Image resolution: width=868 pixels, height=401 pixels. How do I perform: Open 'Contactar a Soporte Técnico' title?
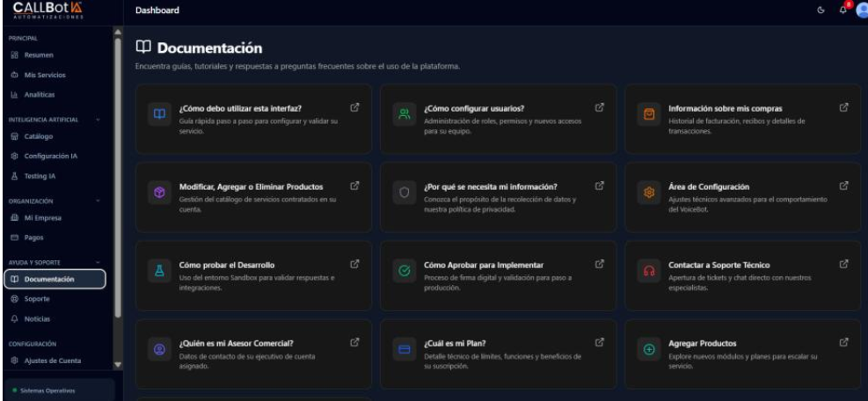point(718,266)
